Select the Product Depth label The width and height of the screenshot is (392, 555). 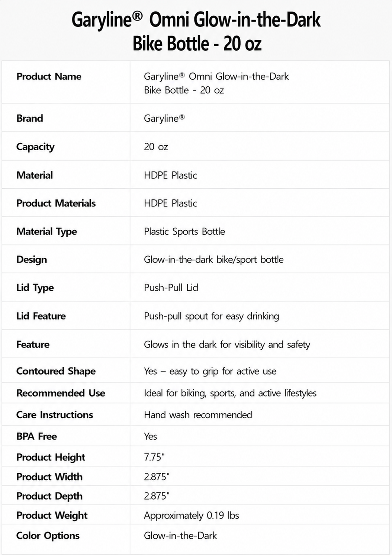pyautogui.click(x=49, y=496)
